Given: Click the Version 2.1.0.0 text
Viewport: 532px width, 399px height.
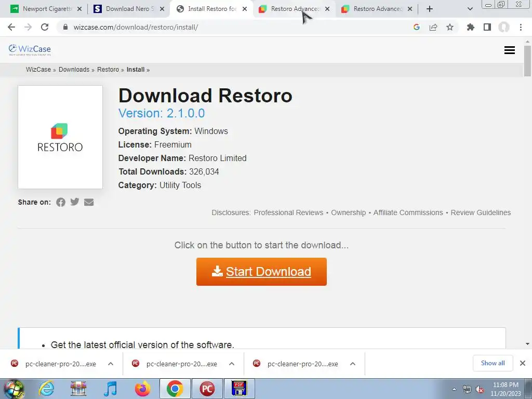Looking at the screenshot, I should coord(162,113).
